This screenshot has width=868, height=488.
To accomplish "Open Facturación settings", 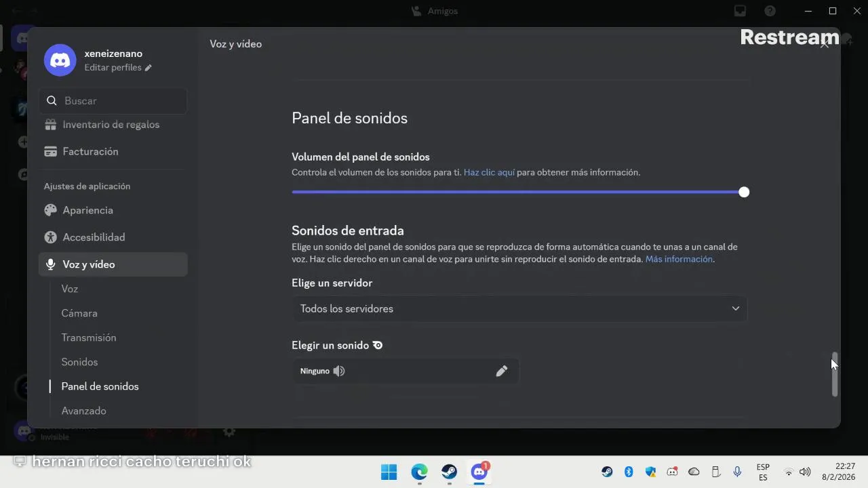I will tap(113, 152).
